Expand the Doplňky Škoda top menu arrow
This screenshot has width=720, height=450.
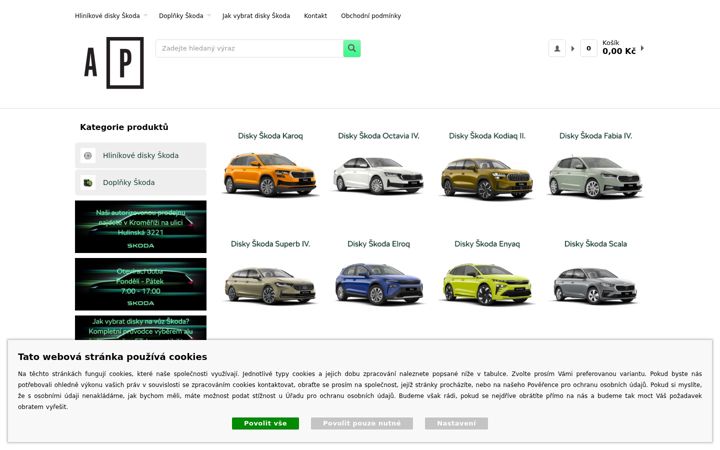tap(209, 16)
